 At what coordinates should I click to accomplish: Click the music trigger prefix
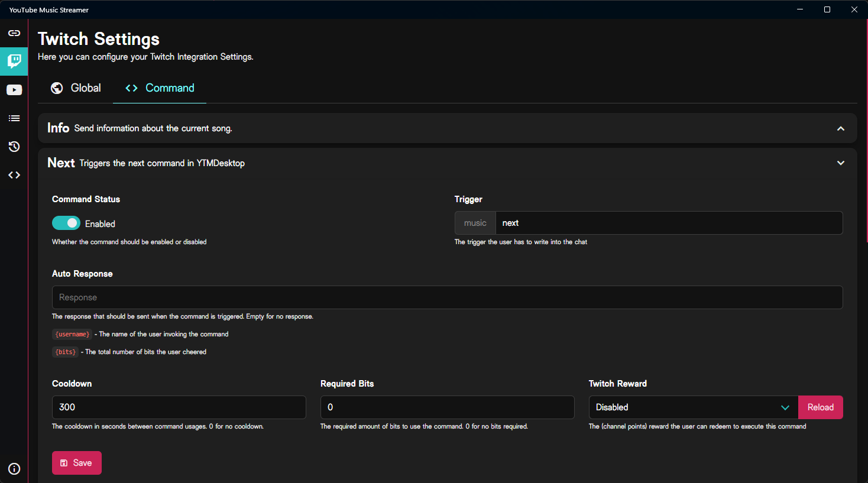[475, 223]
